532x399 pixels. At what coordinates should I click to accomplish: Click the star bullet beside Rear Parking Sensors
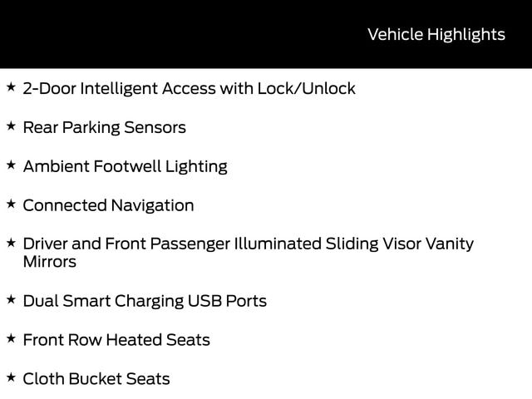click(x=10, y=126)
